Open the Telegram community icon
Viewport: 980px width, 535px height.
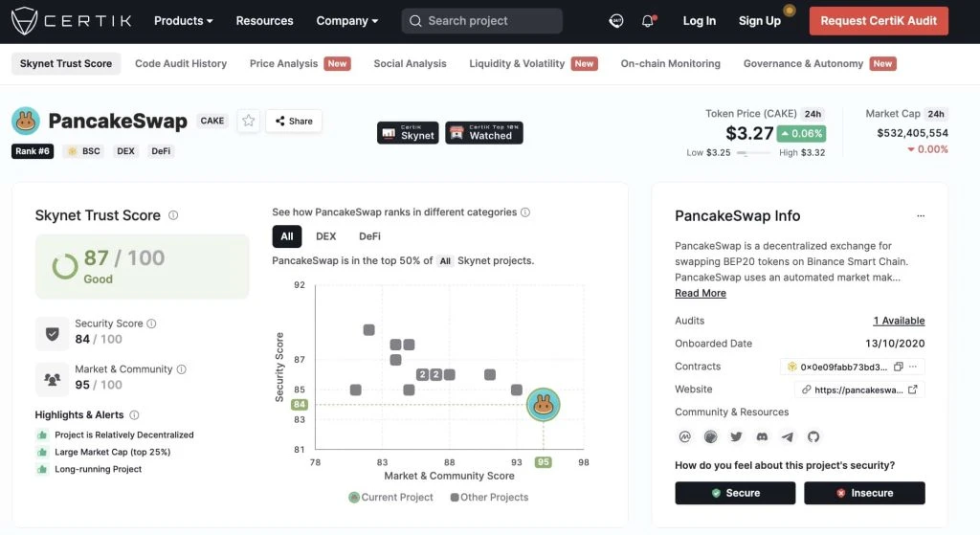[788, 436]
